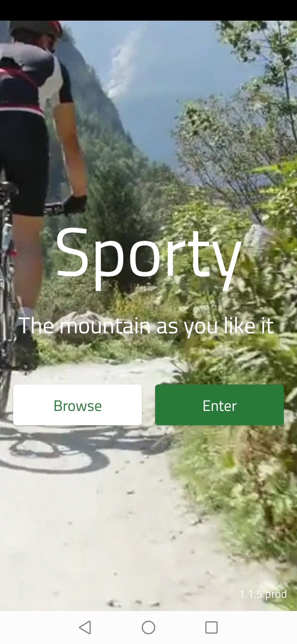This screenshot has width=297, height=644.
Task: Tap the green Enter button
Action: point(219,405)
